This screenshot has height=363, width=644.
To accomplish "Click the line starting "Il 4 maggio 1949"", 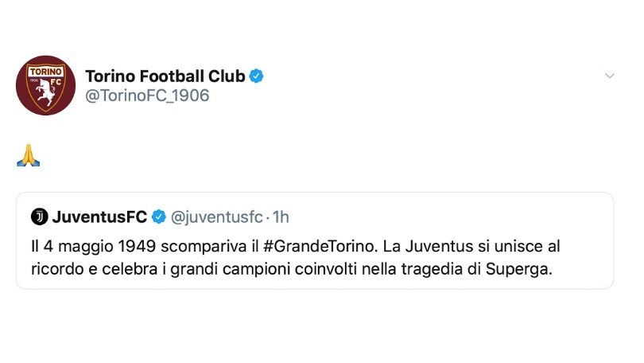I will [x=295, y=246].
